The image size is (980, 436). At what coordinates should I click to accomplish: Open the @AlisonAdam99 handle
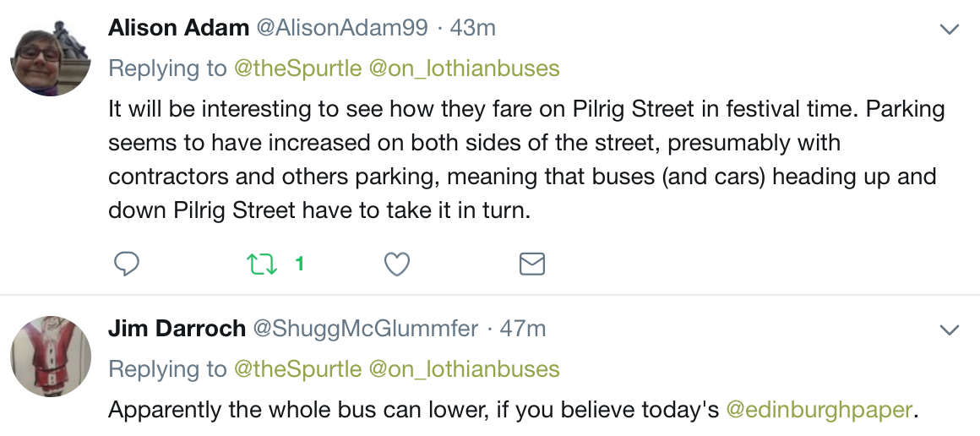(342, 28)
